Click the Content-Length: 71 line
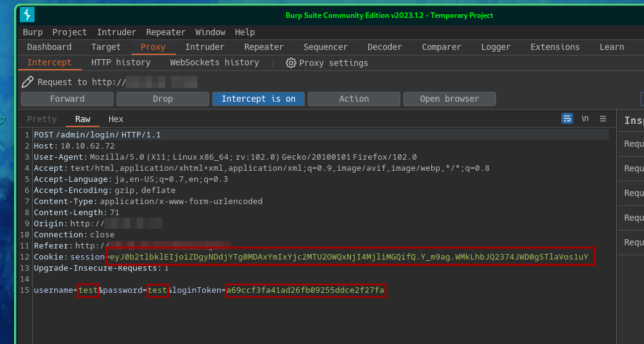Viewport: 644px width, 344px height. pyautogui.click(x=76, y=212)
